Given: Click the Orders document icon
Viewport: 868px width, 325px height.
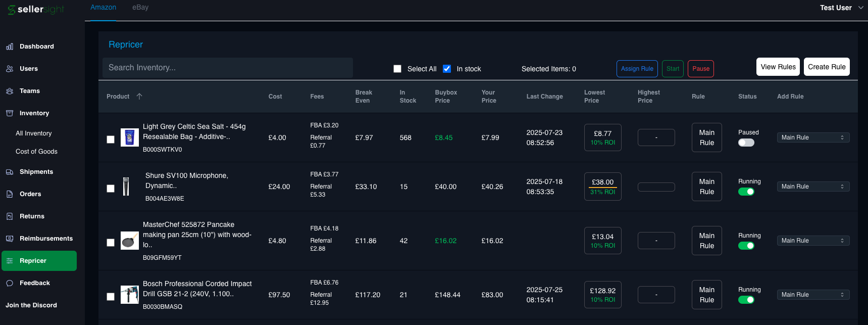Looking at the screenshot, I should point(10,194).
